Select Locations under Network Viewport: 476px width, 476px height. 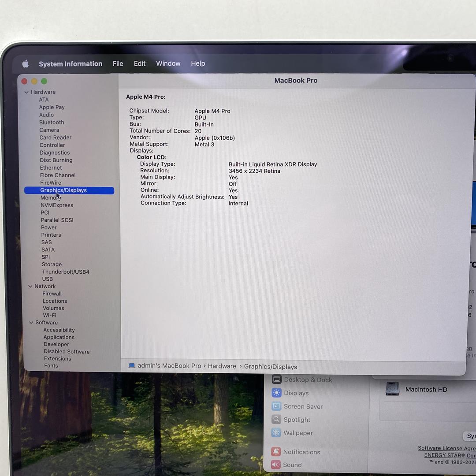pyautogui.click(x=55, y=301)
